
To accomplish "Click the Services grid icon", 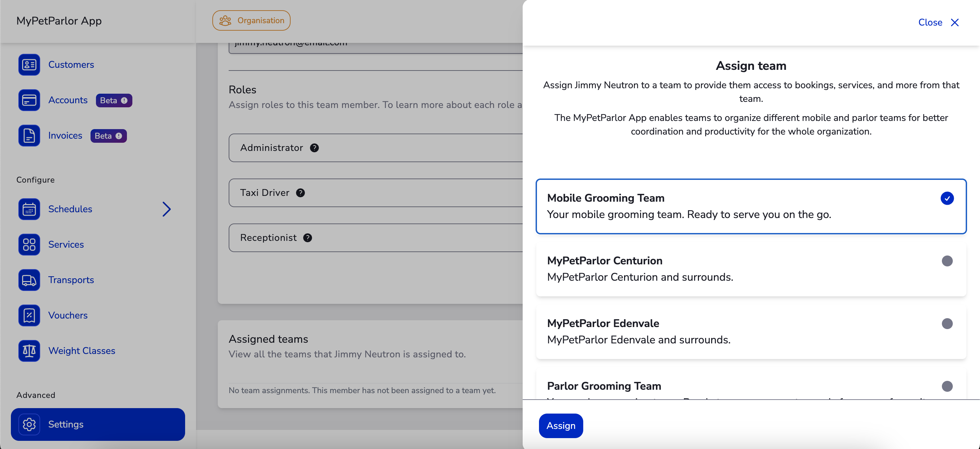I will [29, 245].
